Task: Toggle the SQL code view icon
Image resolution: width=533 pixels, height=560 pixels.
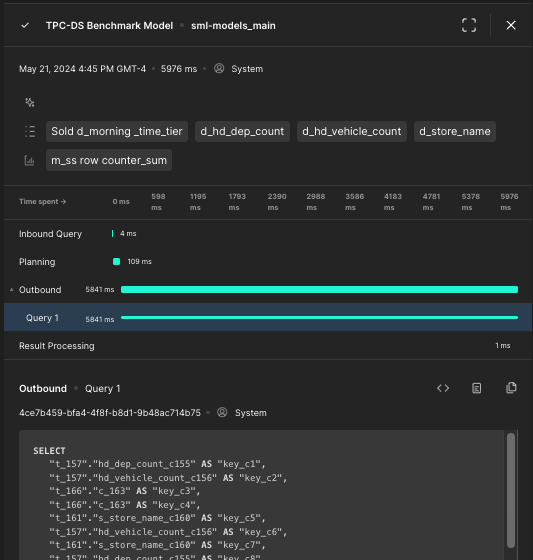Action: tap(443, 388)
